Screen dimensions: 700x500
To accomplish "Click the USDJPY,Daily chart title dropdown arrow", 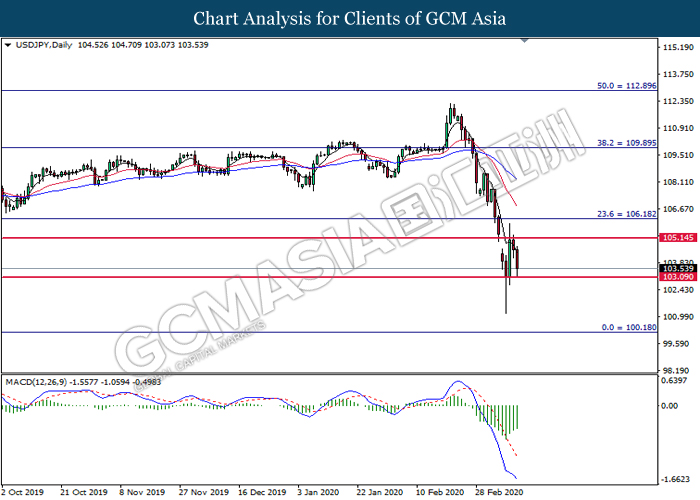I will [8, 45].
